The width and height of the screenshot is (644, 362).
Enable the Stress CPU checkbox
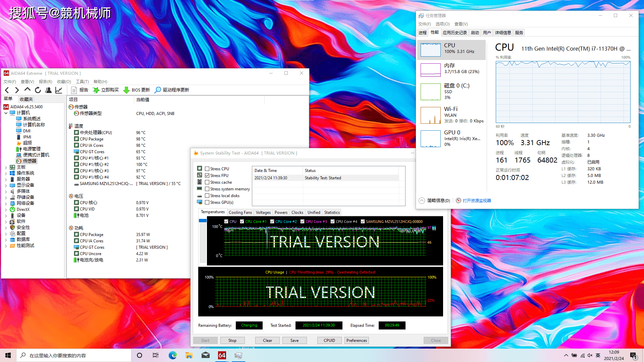click(207, 169)
